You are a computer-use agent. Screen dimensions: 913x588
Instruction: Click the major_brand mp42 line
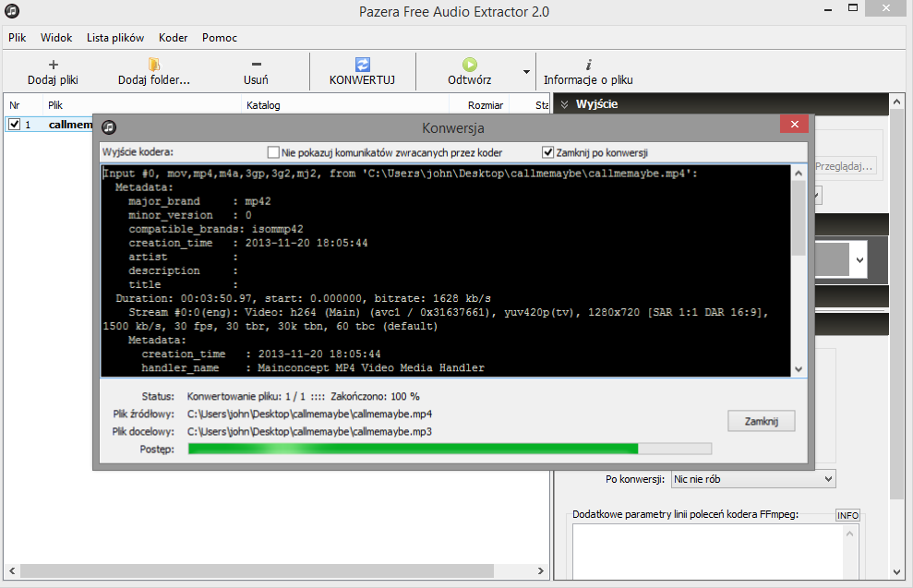click(x=199, y=201)
